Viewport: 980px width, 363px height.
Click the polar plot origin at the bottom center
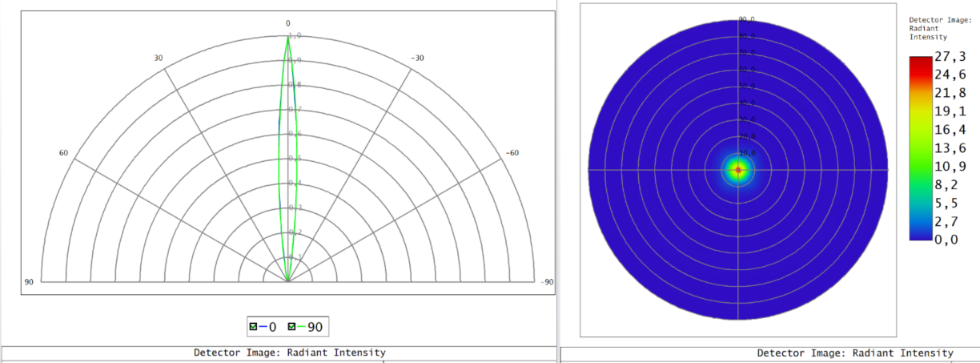click(288, 282)
